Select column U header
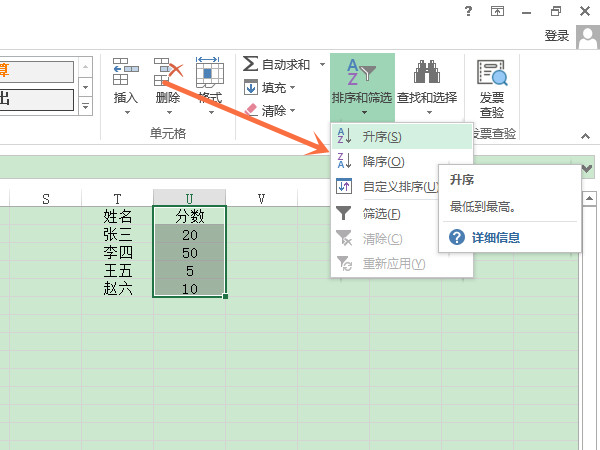Screen dimensions: 600x450 (189, 198)
